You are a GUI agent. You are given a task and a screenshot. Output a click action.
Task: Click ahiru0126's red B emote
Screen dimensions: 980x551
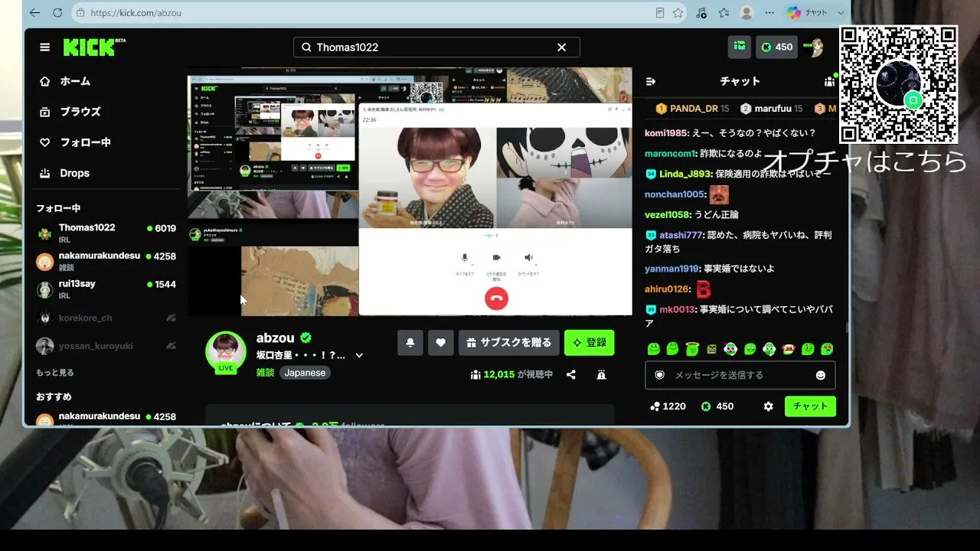(703, 289)
